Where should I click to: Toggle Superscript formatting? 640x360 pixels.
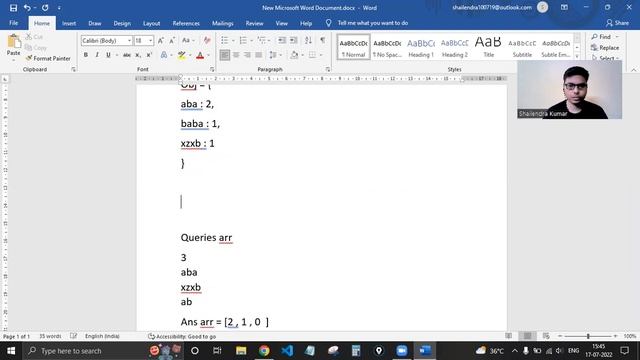point(149,55)
